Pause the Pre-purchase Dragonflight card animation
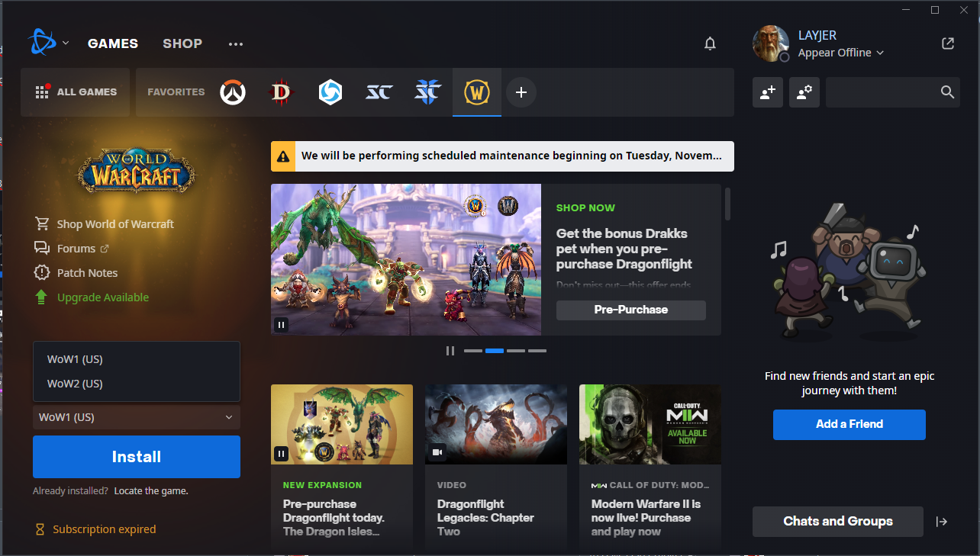Viewport: 980px width, 556px height. 281,454
